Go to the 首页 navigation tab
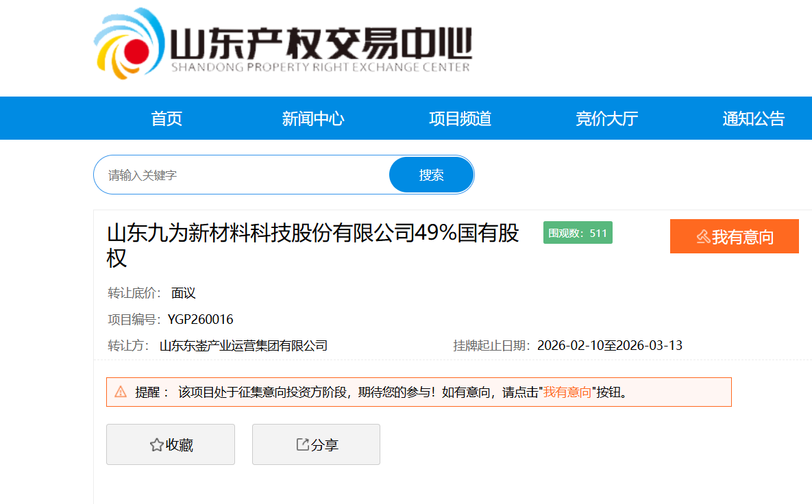Screen dimensions: 812x504 167,118
